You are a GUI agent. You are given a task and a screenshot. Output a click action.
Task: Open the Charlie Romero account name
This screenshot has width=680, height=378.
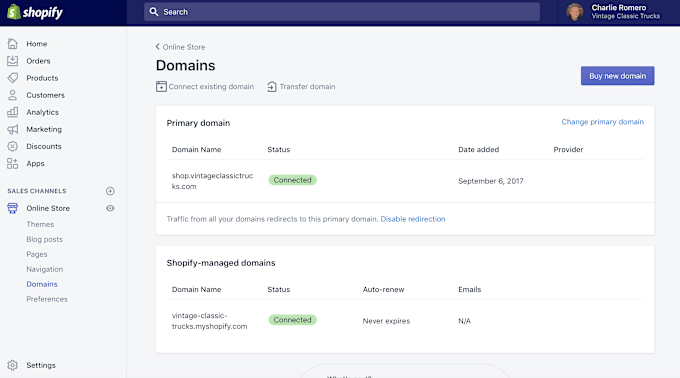coord(618,8)
